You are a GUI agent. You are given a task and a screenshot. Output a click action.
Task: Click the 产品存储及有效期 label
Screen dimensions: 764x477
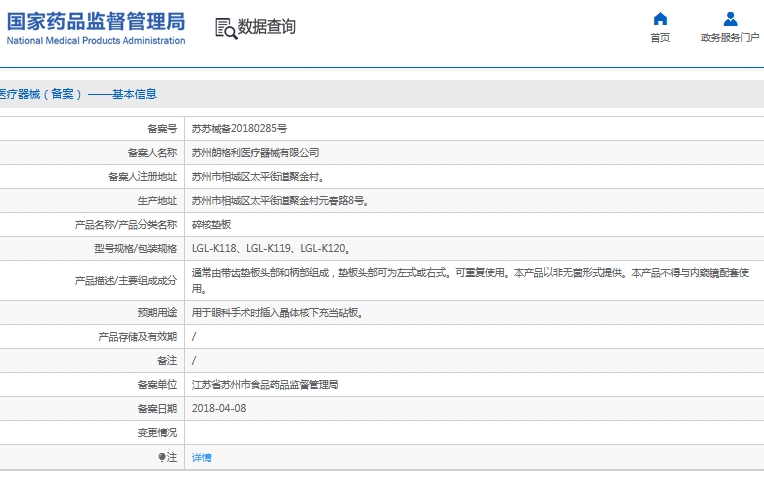click(x=137, y=337)
